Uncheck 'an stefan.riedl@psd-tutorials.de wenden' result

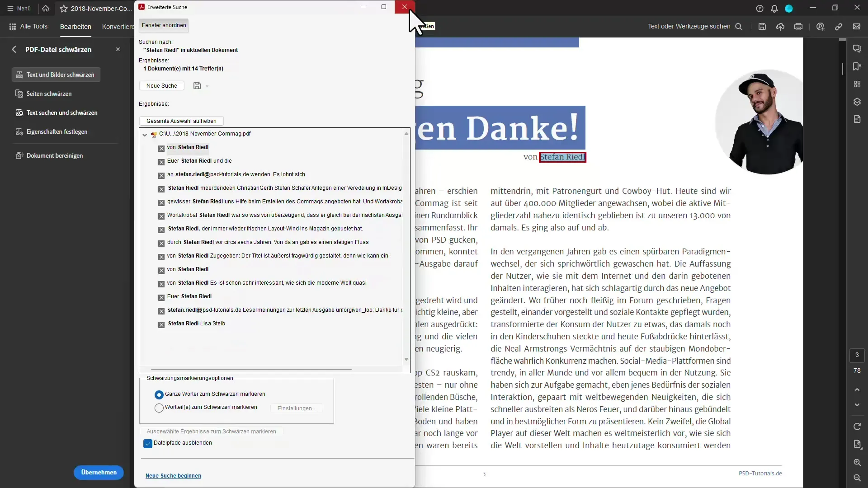click(161, 175)
